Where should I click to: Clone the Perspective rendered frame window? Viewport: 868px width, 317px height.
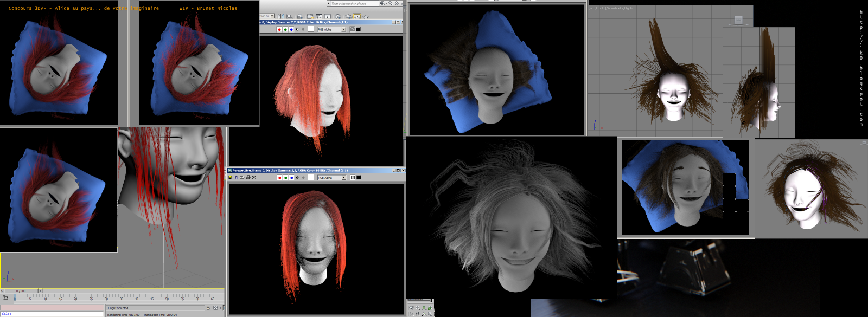[242, 177]
